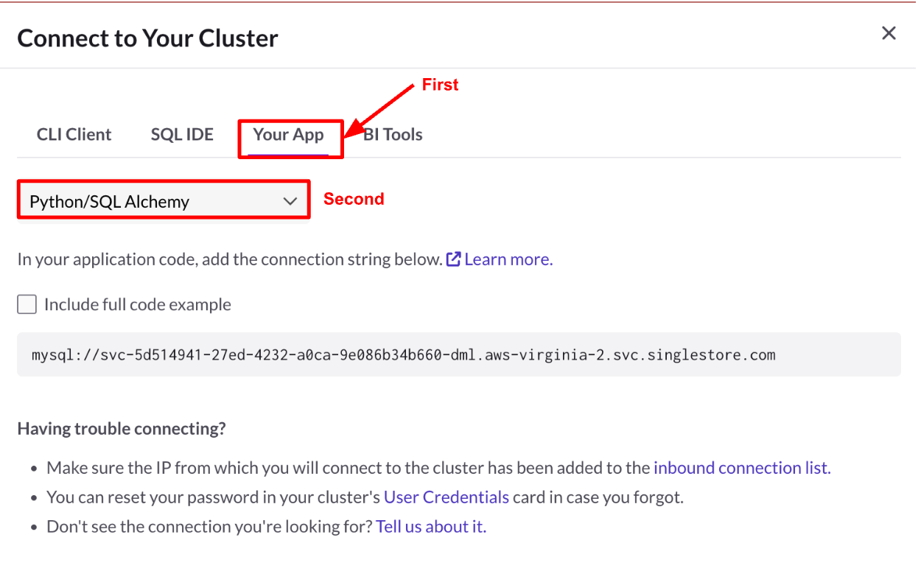Open the User Credentials link

coord(447,497)
